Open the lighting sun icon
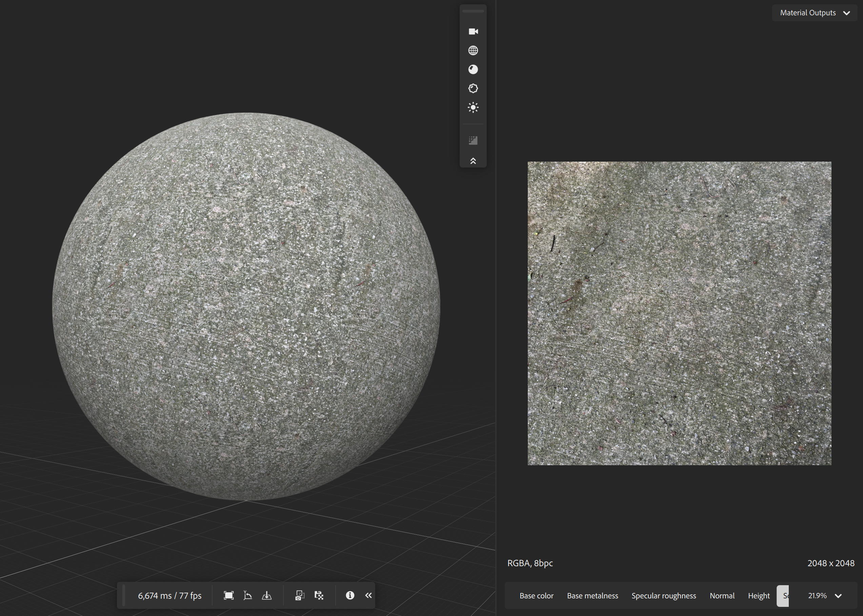The height and width of the screenshot is (616, 863). pos(473,107)
